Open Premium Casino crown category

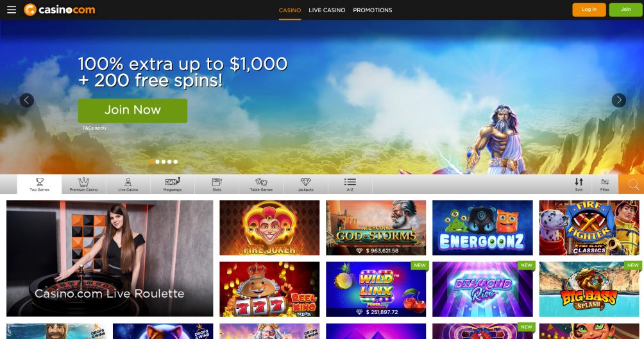pyautogui.click(x=84, y=184)
